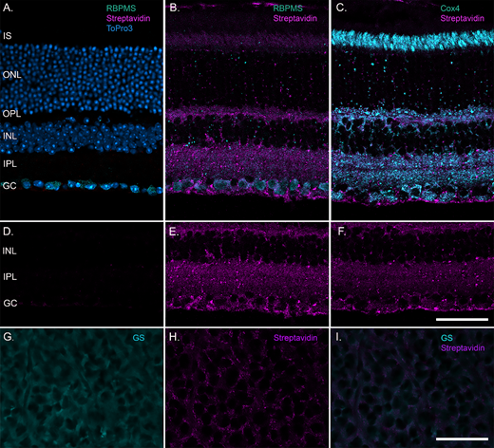
Task: Click the Streptavidin label in panel A
Action: [128, 18]
